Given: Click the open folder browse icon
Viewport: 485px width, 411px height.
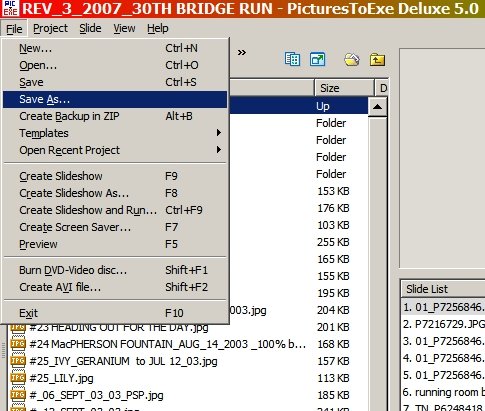Looking at the screenshot, I should [x=352, y=60].
